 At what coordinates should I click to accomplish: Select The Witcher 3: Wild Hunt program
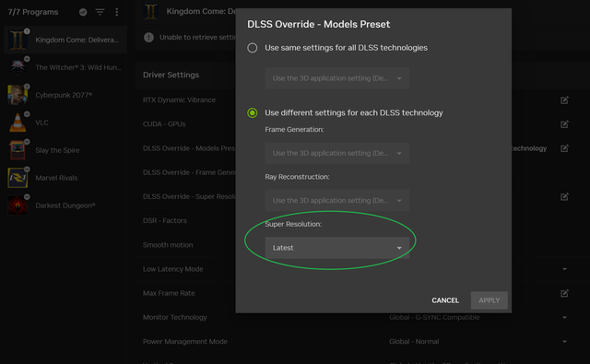(x=65, y=67)
